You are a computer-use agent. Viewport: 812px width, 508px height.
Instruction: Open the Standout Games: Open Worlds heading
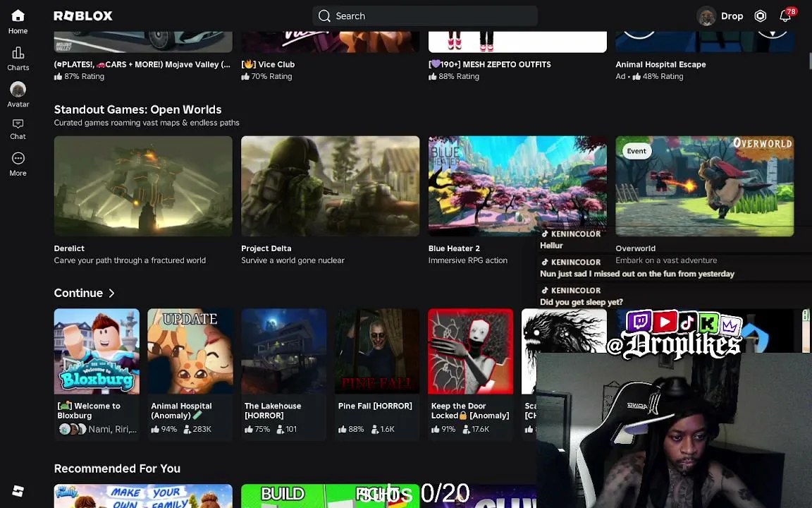pos(137,109)
